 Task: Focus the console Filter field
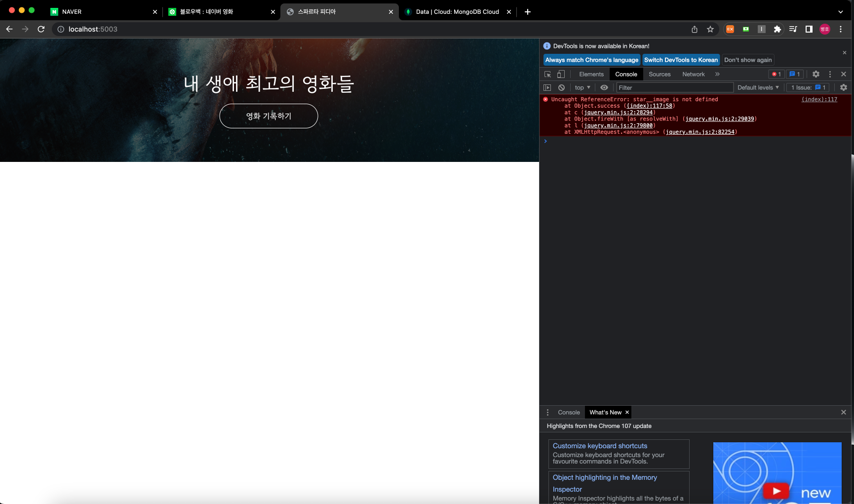675,87
